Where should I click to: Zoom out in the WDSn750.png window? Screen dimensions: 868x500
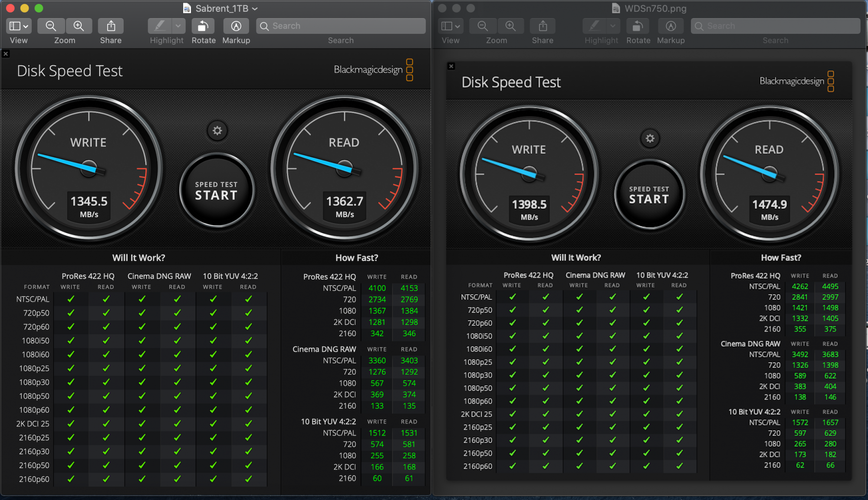(x=483, y=26)
